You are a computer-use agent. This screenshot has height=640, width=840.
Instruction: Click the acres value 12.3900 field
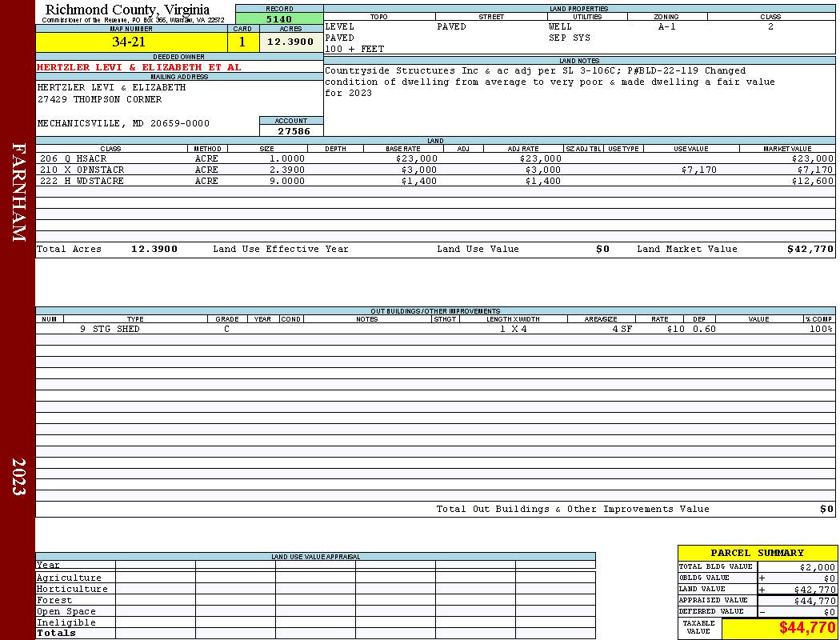[291, 42]
